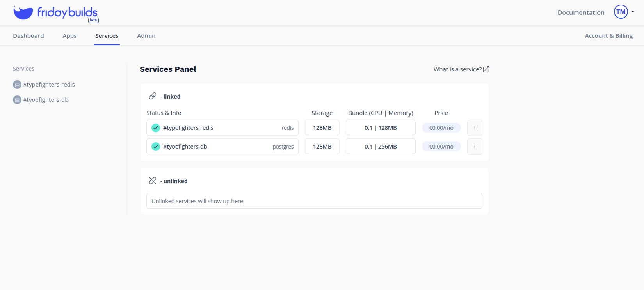Open the Documentation link
644x290 pixels.
pos(581,12)
